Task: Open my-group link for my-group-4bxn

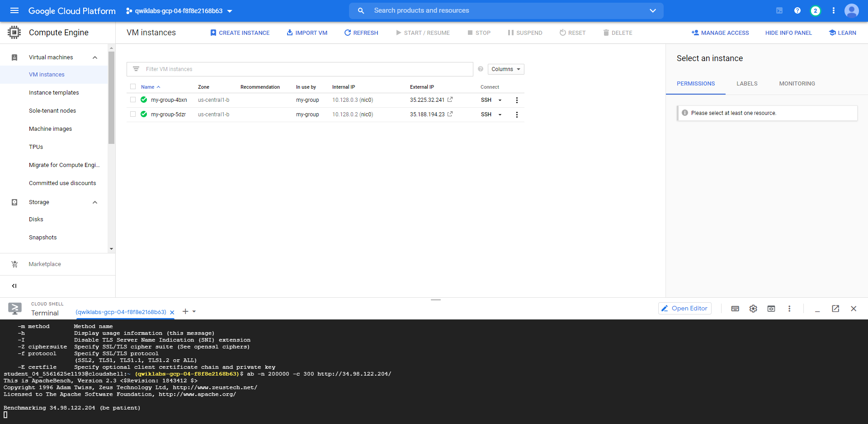Action: coord(307,100)
